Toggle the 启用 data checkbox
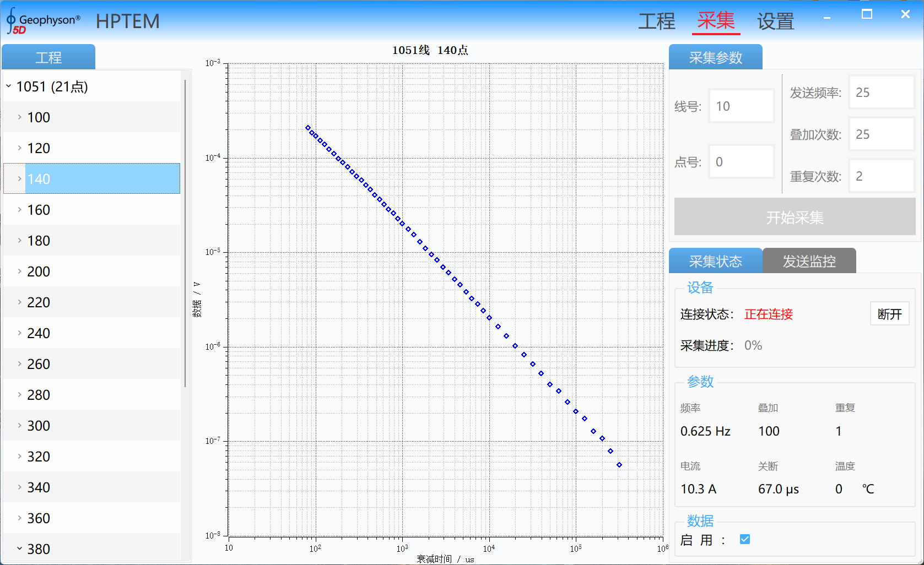Screen dimensions: 924x565 click(745, 539)
